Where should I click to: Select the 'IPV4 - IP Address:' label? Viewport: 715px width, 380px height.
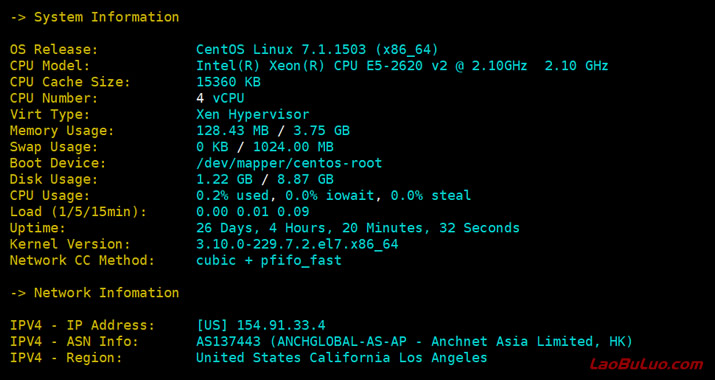pyautogui.click(x=82, y=326)
